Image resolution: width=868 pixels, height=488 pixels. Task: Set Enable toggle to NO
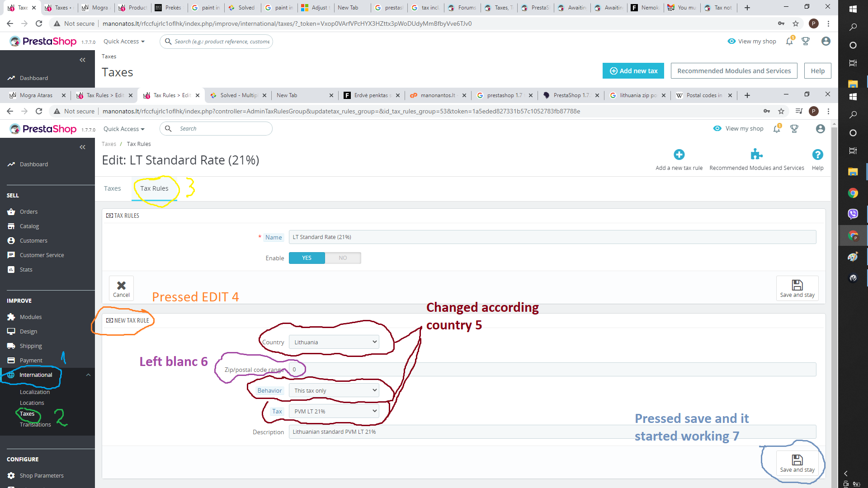pos(343,258)
